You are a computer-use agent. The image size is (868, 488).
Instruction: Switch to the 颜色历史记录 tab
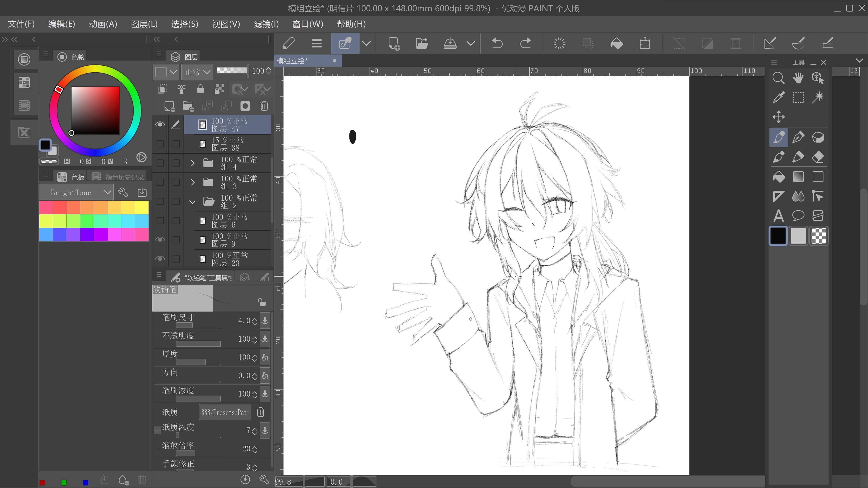[118, 177]
